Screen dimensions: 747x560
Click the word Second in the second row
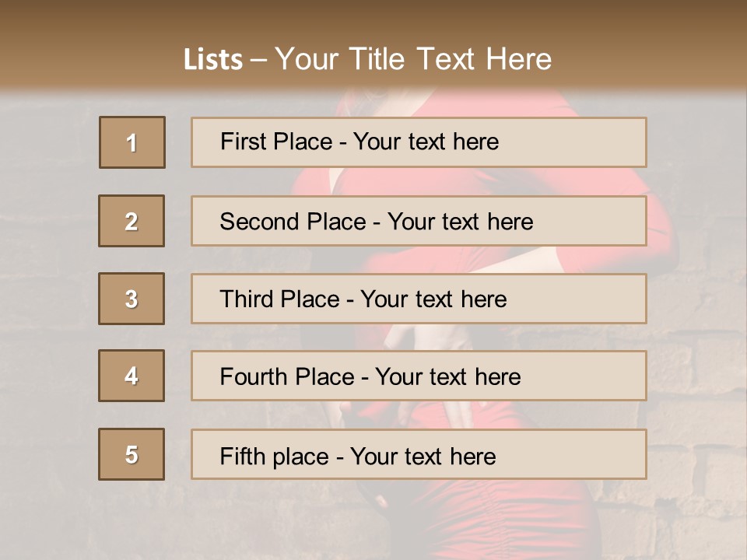pos(259,222)
